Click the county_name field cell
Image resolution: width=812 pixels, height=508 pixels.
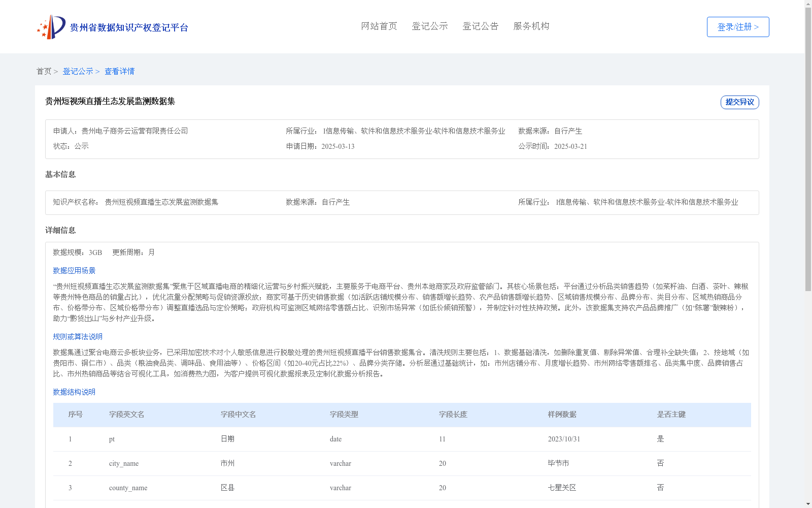tap(128, 488)
